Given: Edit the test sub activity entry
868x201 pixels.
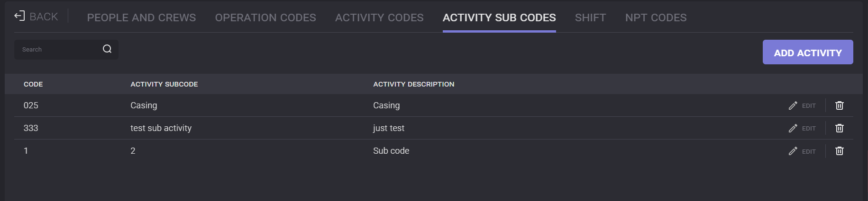Looking at the screenshot, I should point(802,128).
